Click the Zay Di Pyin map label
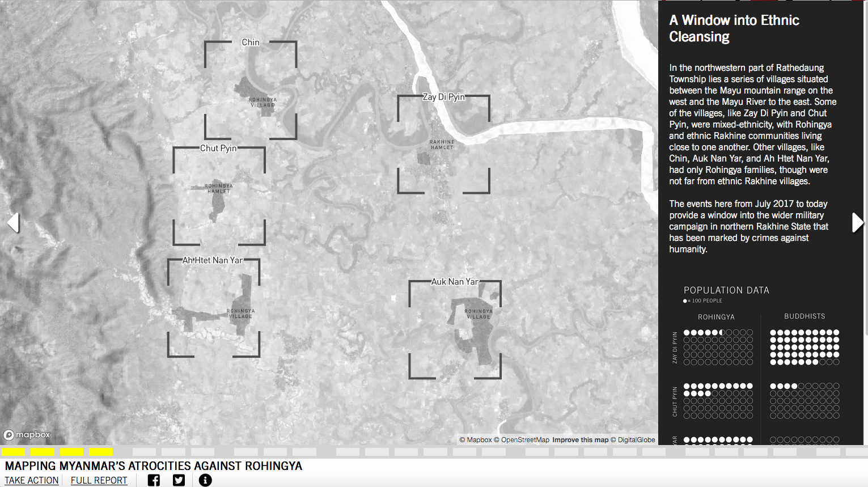 (444, 97)
